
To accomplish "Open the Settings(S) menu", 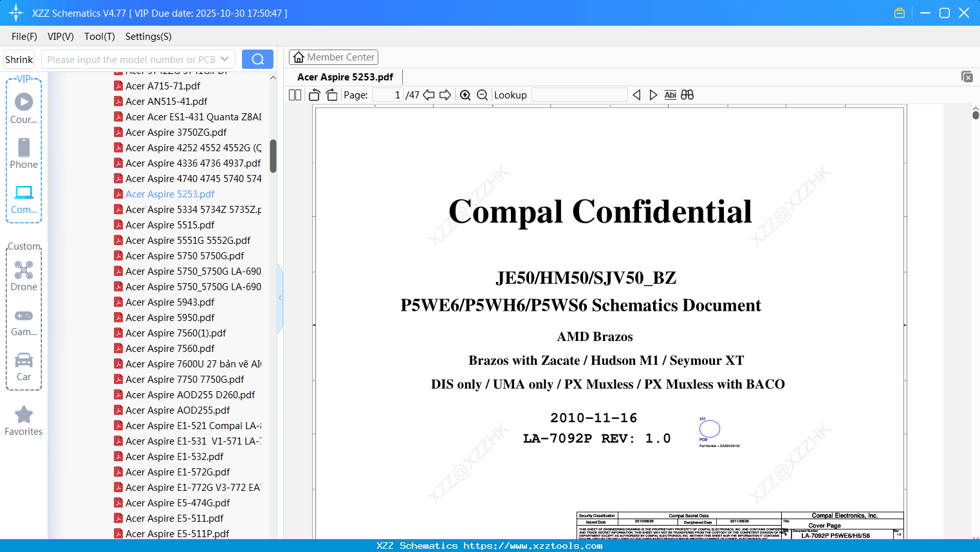I will tap(149, 37).
